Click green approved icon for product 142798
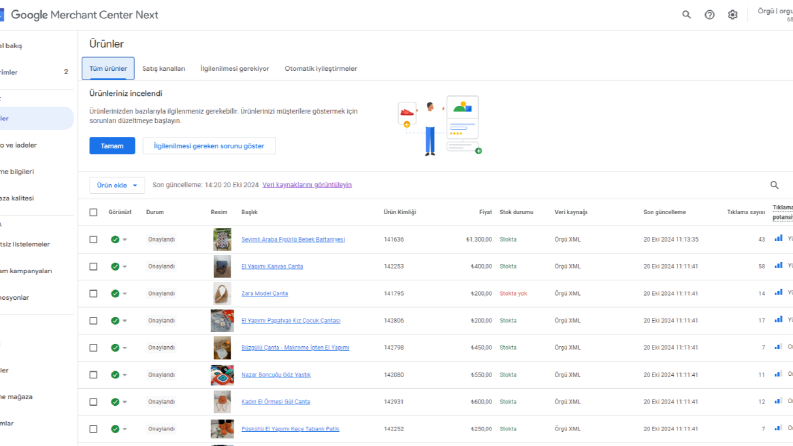793x446 pixels. tap(115, 348)
